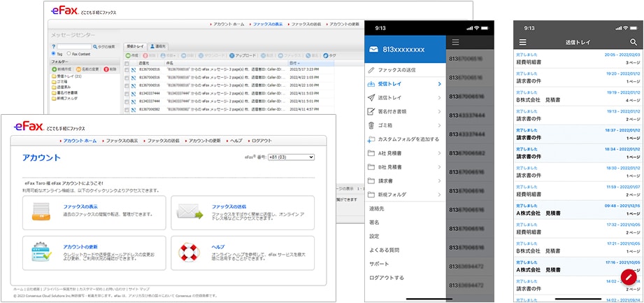The image size is (644, 303).
Task: Tap ログアウトする in mobile menu
Action: (x=387, y=277)
